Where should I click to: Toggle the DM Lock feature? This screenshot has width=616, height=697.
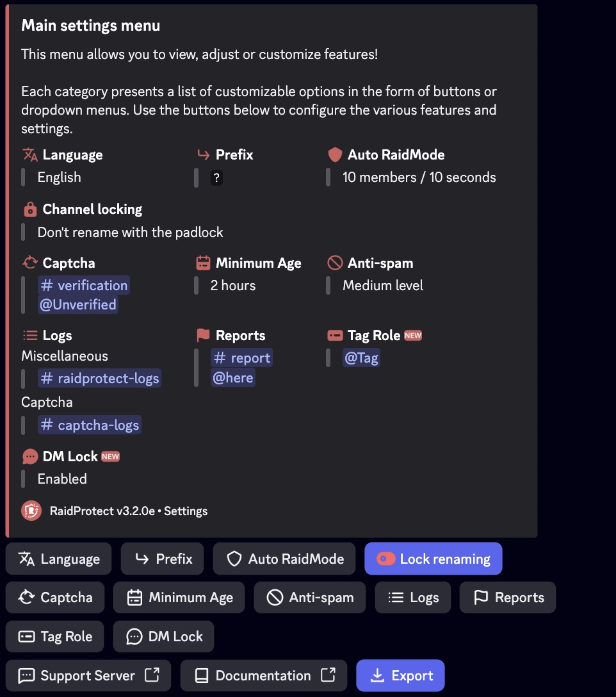click(x=163, y=636)
